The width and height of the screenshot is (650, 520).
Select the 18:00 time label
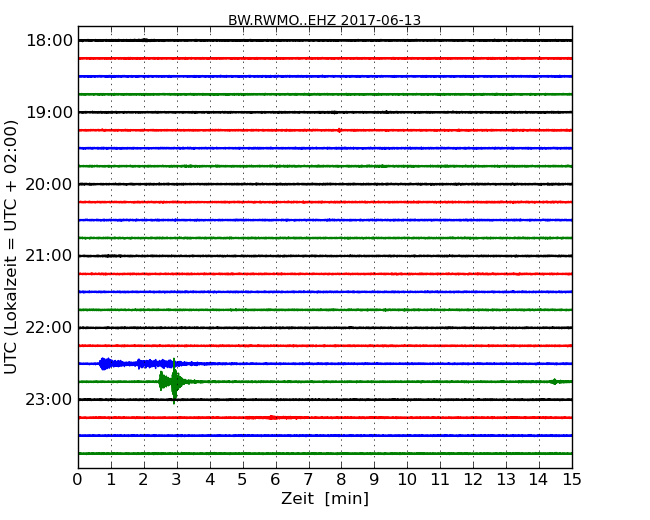[x=49, y=41]
